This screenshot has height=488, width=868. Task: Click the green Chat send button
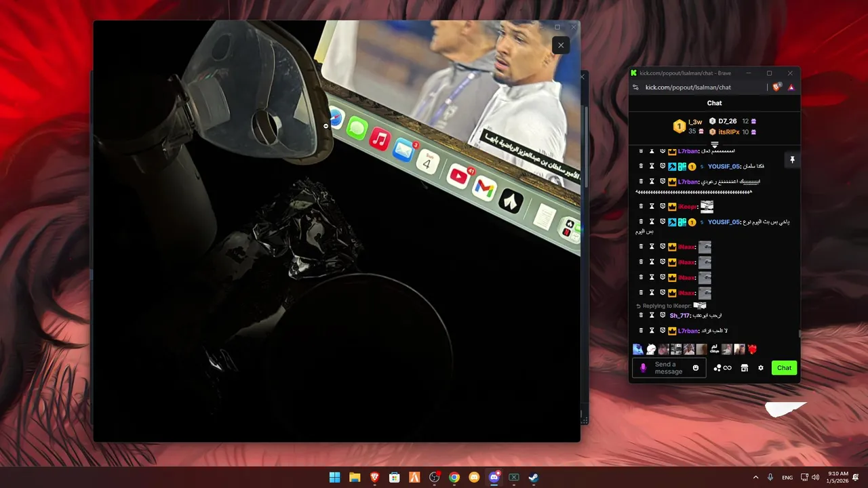point(784,368)
